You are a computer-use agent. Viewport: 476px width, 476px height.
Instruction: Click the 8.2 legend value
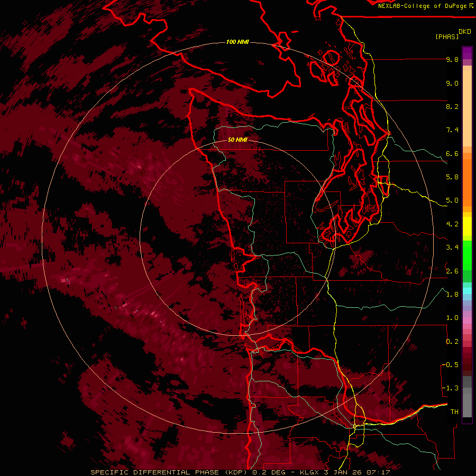tap(452, 106)
